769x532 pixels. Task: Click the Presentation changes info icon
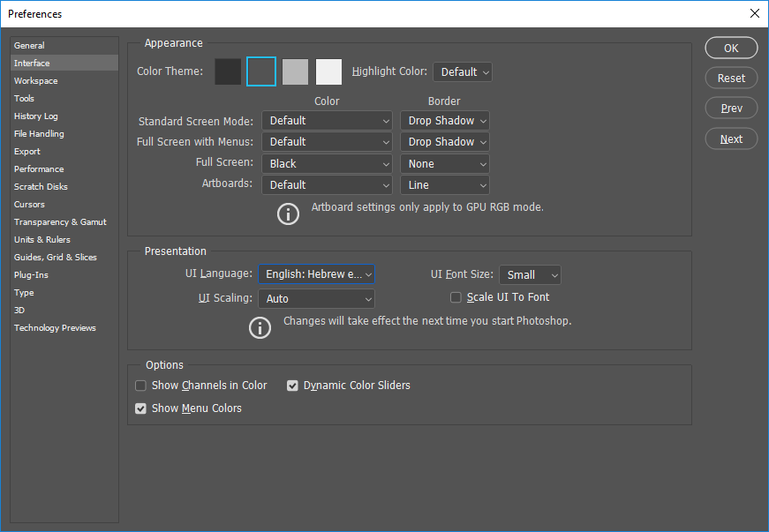pyautogui.click(x=260, y=327)
